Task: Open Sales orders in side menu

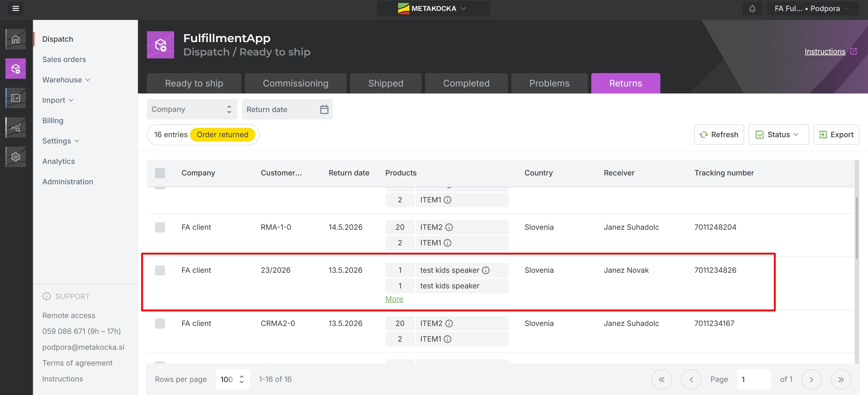Action: pos(64,59)
